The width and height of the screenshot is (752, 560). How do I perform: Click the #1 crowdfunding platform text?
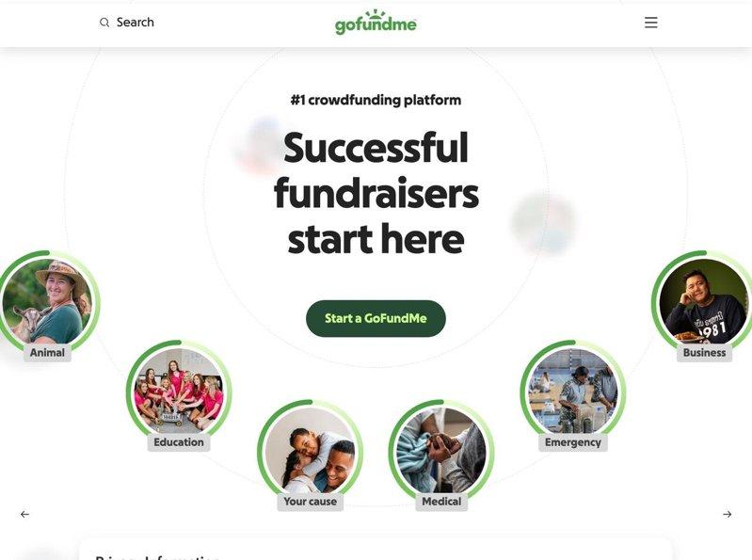pyautogui.click(x=376, y=100)
